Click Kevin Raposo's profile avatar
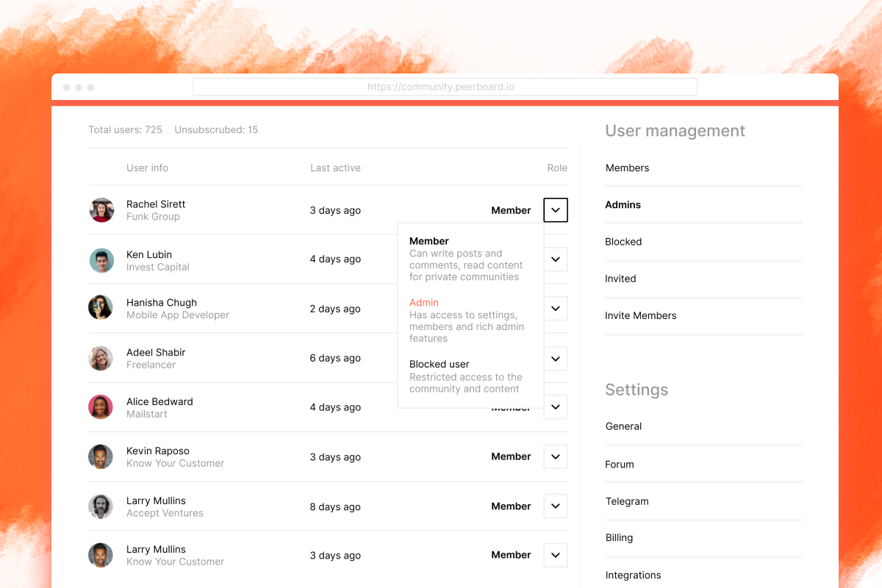 pos(101,456)
